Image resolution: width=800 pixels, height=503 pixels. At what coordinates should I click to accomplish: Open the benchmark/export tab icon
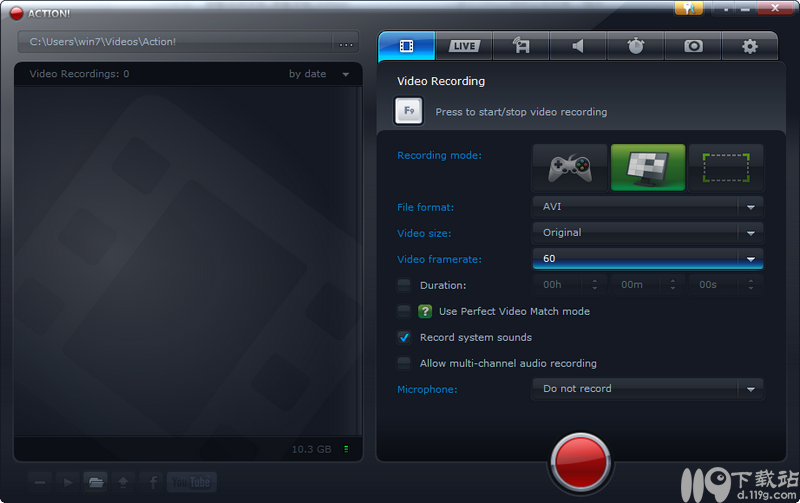(521, 46)
